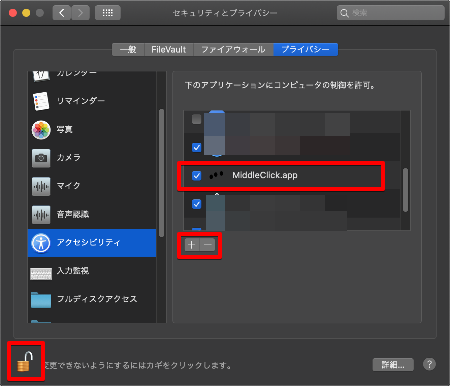Screen dimensions: 450x386
Task: Tick the unchecked checkbox above MiddleClick.app
Action: pos(197,119)
